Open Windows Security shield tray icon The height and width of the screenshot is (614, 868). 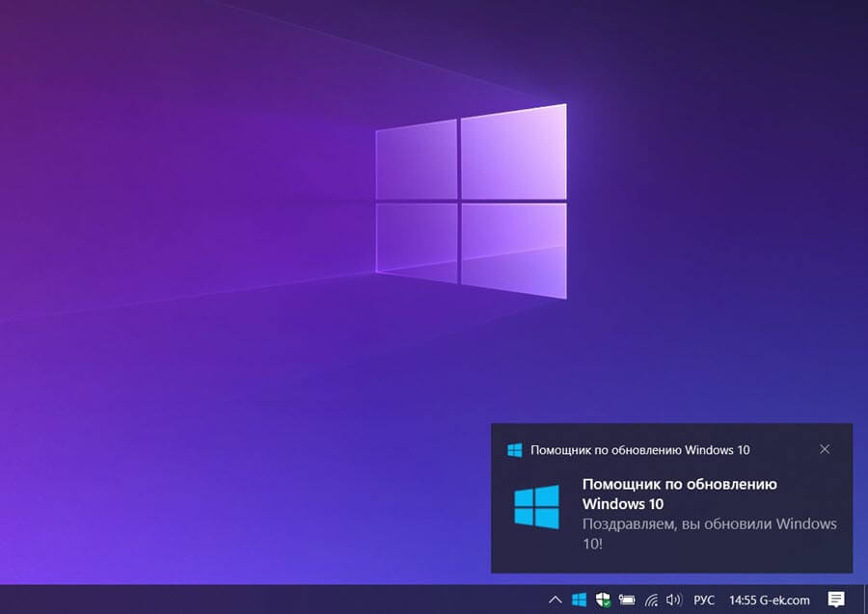click(603, 600)
